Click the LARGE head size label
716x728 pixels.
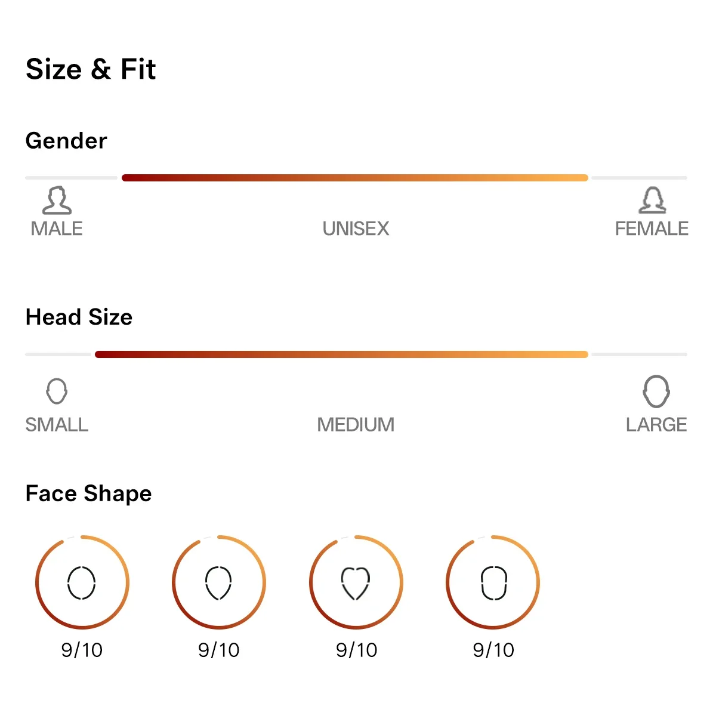coord(656,424)
